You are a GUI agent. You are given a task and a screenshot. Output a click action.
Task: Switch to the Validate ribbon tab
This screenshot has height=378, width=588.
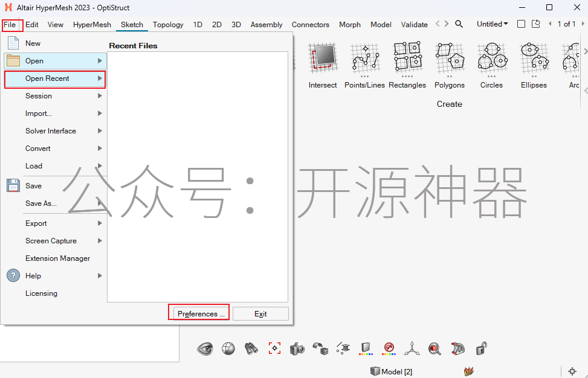tap(415, 25)
